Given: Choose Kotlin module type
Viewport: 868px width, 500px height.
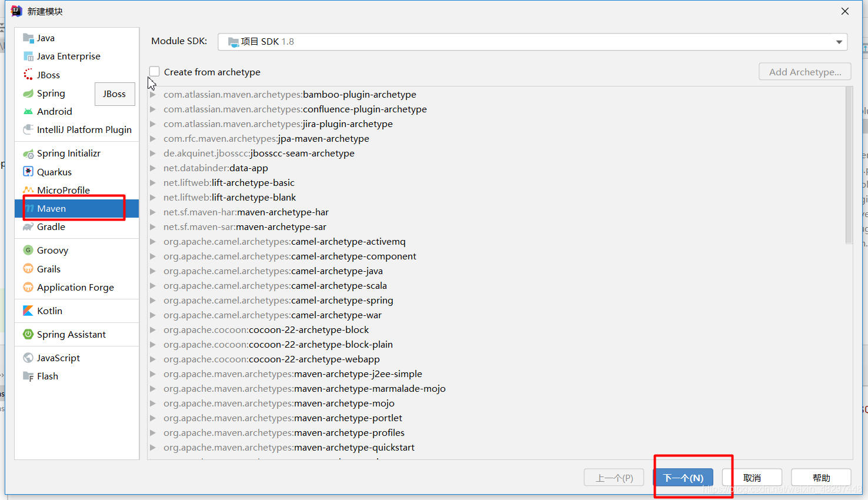Looking at the screenshot, I should coord(76,311).
